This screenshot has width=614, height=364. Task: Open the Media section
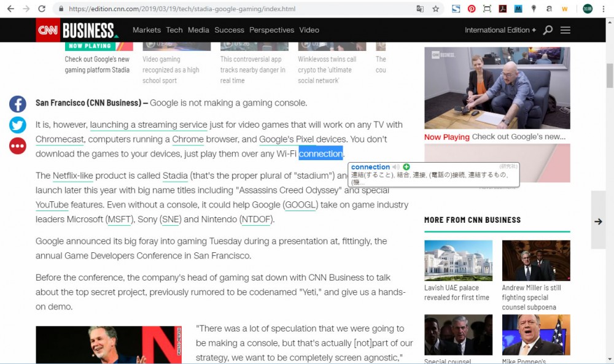coord(198,29)
